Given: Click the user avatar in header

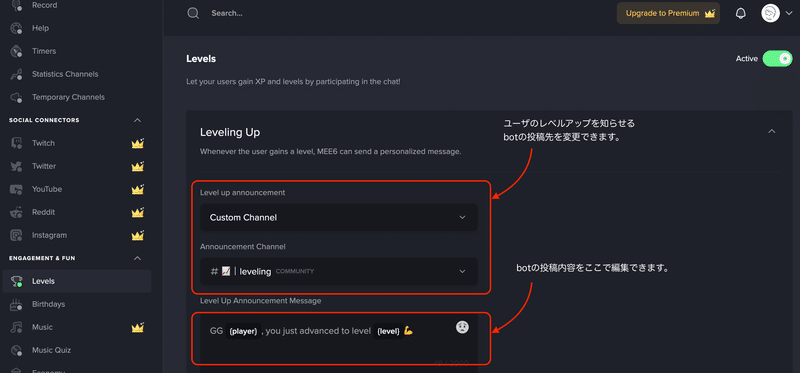Looking at the screenshot, I should tap(770, 13).
